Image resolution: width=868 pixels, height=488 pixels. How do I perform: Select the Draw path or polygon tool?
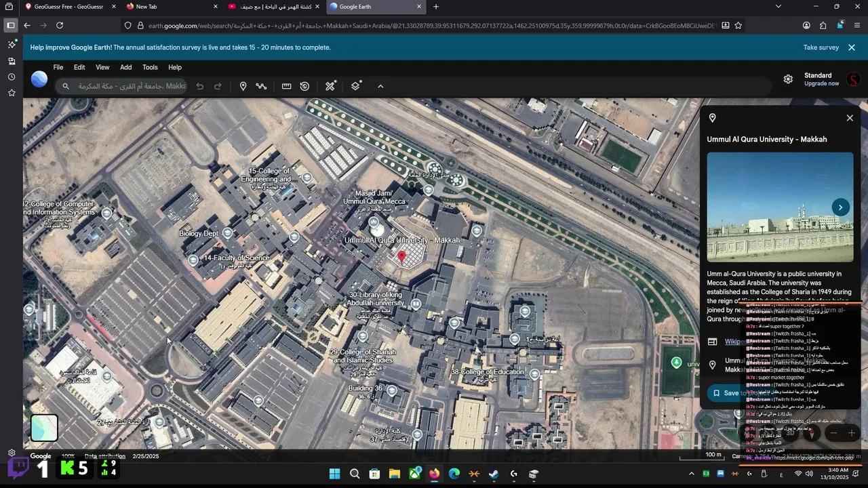click(x=261, y=86)
